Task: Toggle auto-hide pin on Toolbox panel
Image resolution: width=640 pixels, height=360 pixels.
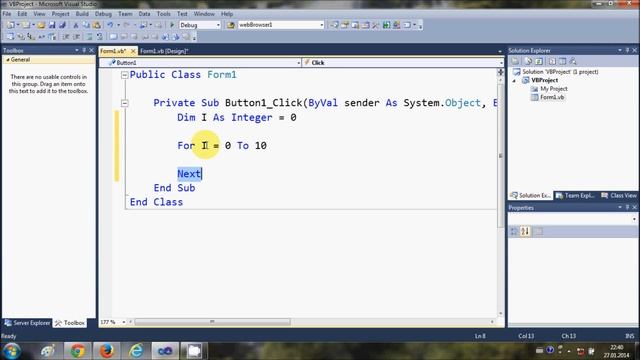Action: tap(84, 50)
